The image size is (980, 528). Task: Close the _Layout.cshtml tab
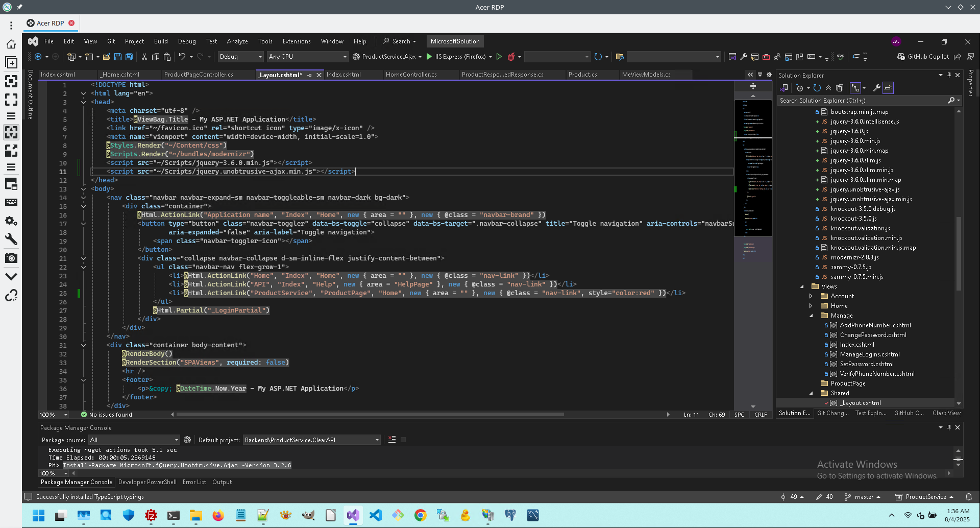(x=319, y=75)
